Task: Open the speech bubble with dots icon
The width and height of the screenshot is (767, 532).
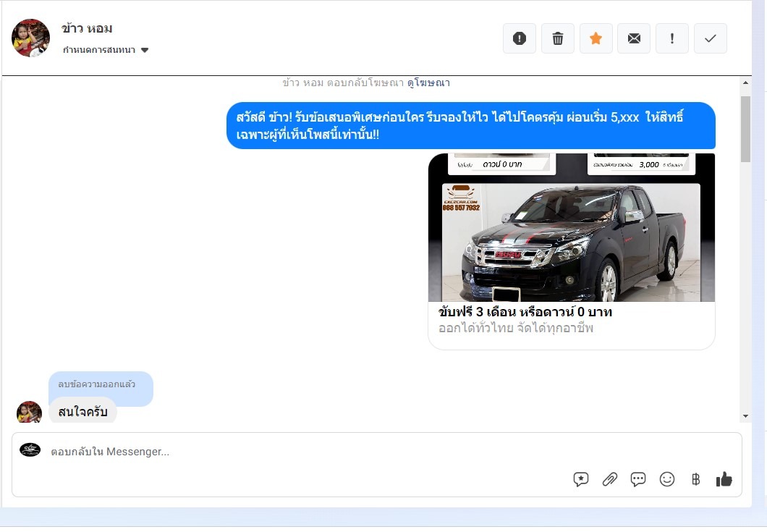Action: click(637, 479)
